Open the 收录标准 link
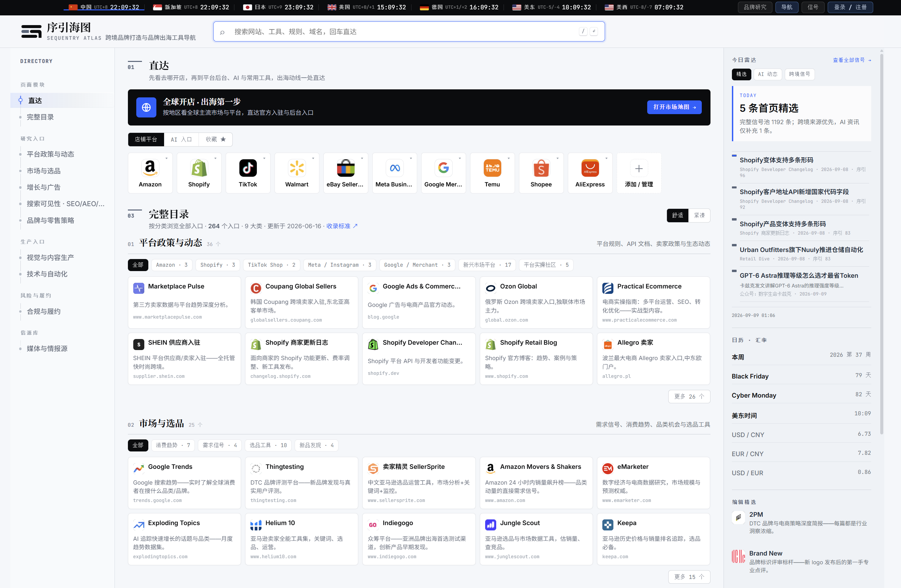This screenshot has height=588, width=901. pos(342,226)
